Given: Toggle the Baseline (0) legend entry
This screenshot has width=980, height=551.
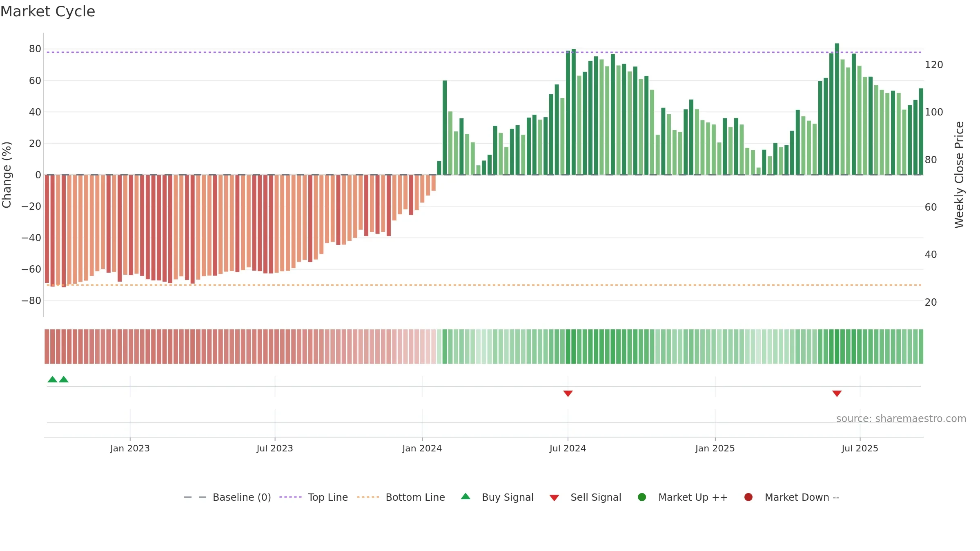Looking at the screenshot, I should tap(227, 497).
